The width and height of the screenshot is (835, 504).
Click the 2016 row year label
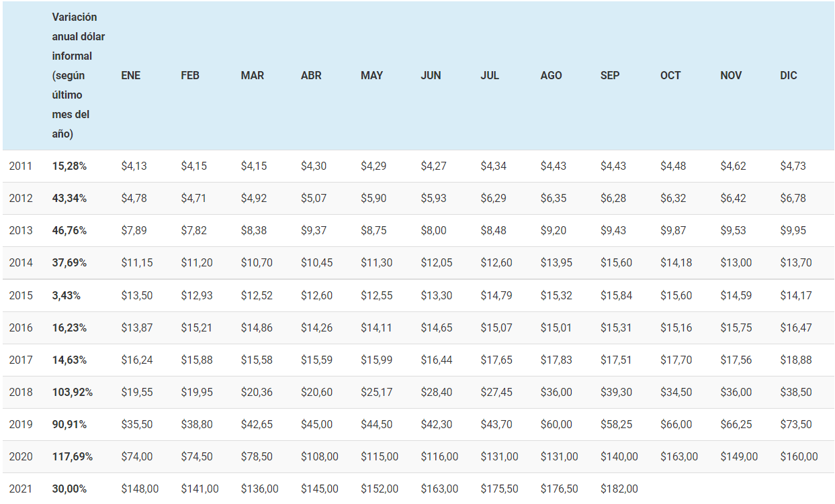point(20,327)
